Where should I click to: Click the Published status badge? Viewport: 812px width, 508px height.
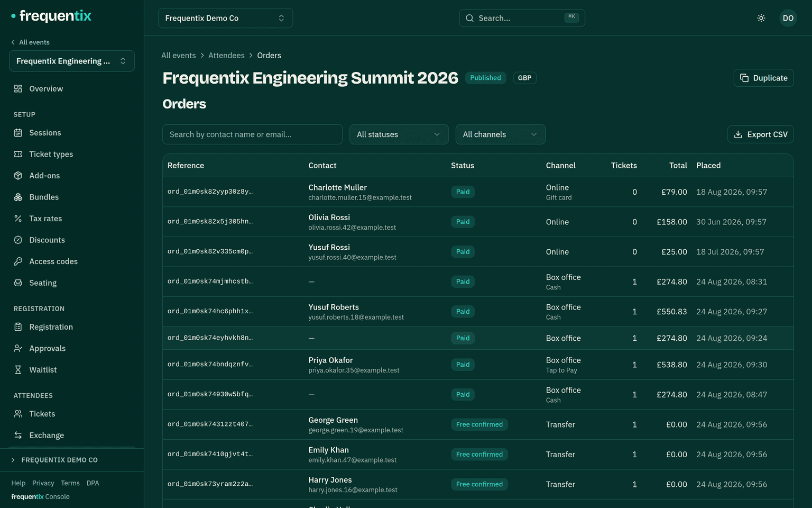coord(485,78)
